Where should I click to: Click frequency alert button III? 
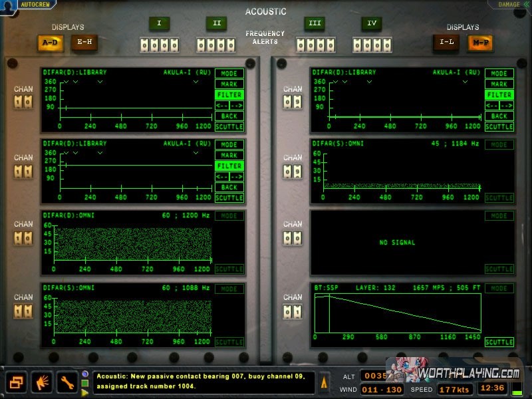pyautogui.click(x=315, y=24)
